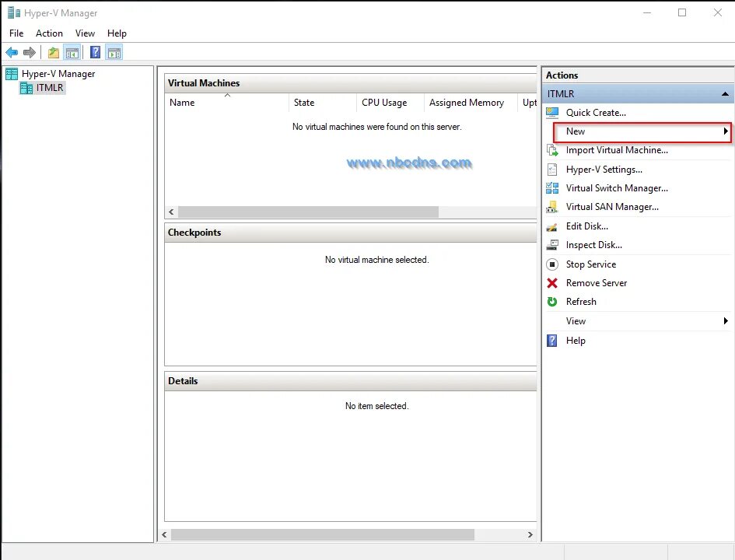Click the blue Help toolbar icon
The image size is (735, 560).
coord(95,52)
